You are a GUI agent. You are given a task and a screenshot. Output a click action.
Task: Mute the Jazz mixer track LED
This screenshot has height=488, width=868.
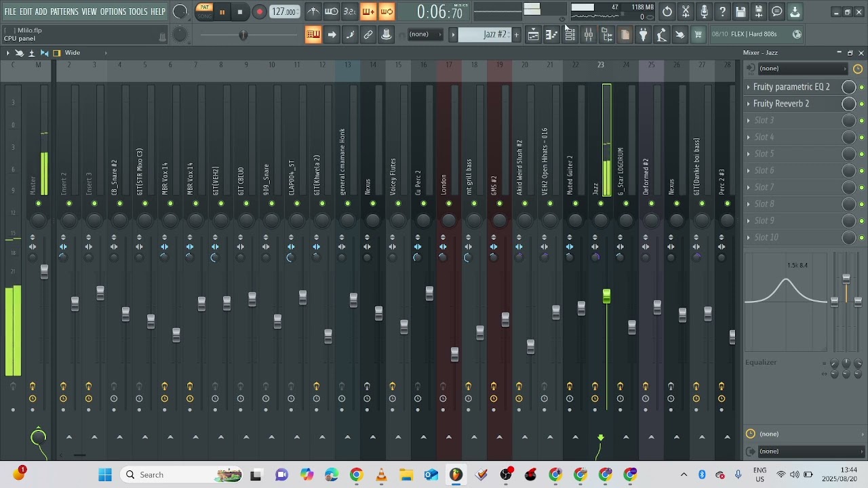coord(601,203)
